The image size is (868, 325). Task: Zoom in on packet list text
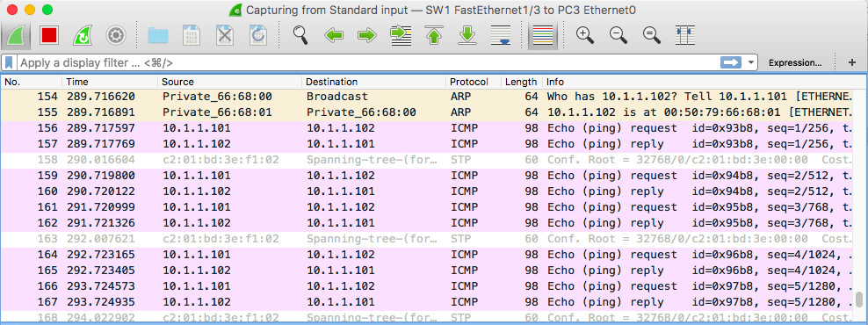pos(585,35)
